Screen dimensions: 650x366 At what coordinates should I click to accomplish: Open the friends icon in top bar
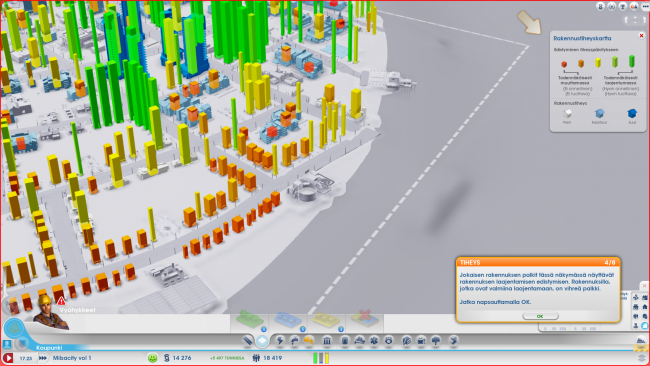tap(634, 6)
